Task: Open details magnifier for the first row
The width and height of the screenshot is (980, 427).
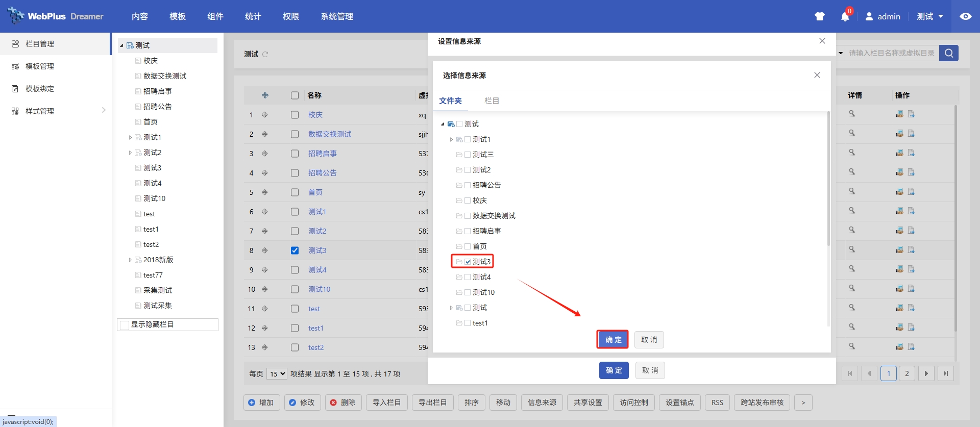Action: tap(852, 114)
